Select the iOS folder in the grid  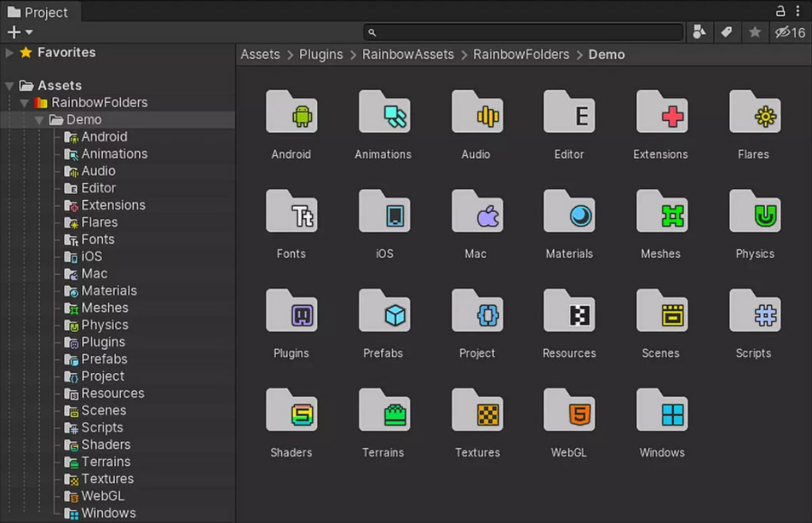384,211
